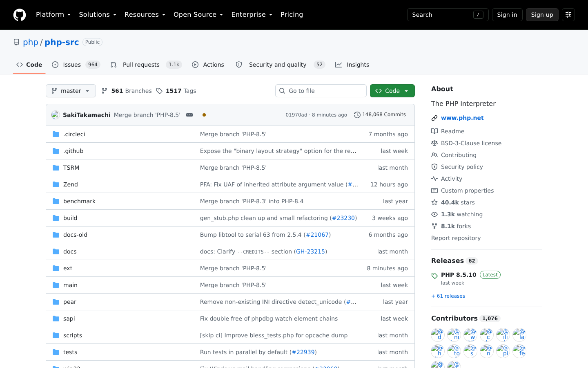This screenshot has width=588, height=368.
Task: Click the eye icon beside 1.3k watching
Action: (x=434, y=214)
